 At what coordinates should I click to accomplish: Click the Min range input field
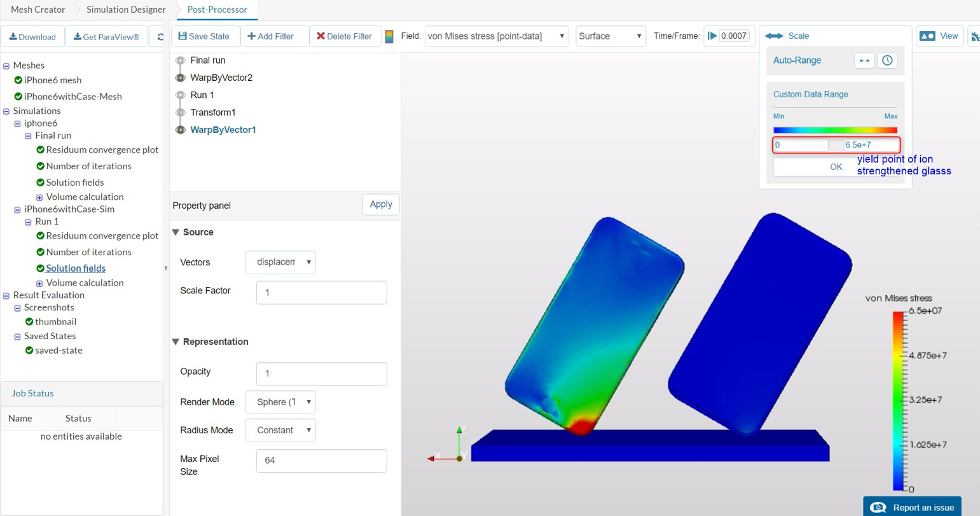(x=801, y=145)
